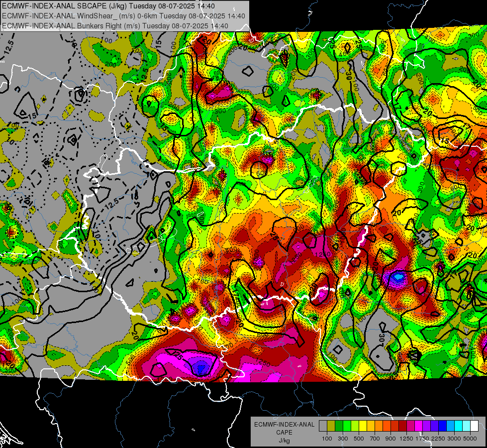Click the "1250" value under the legend bar
The image size is (487, 448).
(x=406, y=439)
